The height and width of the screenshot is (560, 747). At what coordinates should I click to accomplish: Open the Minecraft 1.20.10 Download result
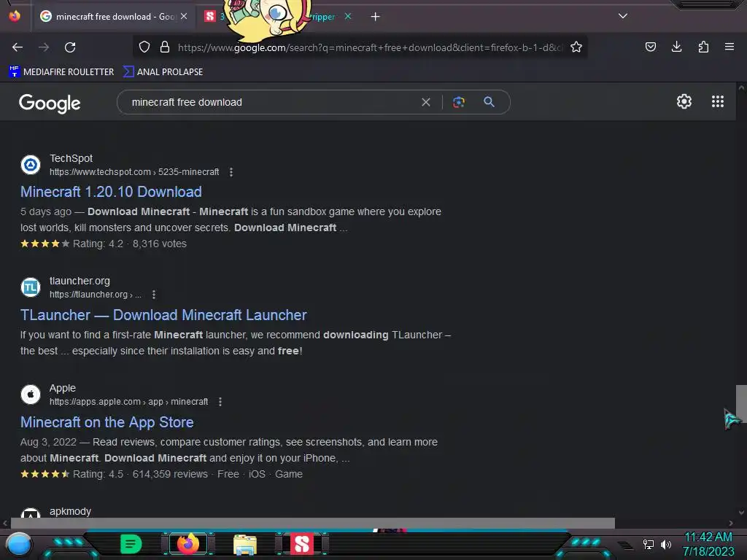click(111, 192)
